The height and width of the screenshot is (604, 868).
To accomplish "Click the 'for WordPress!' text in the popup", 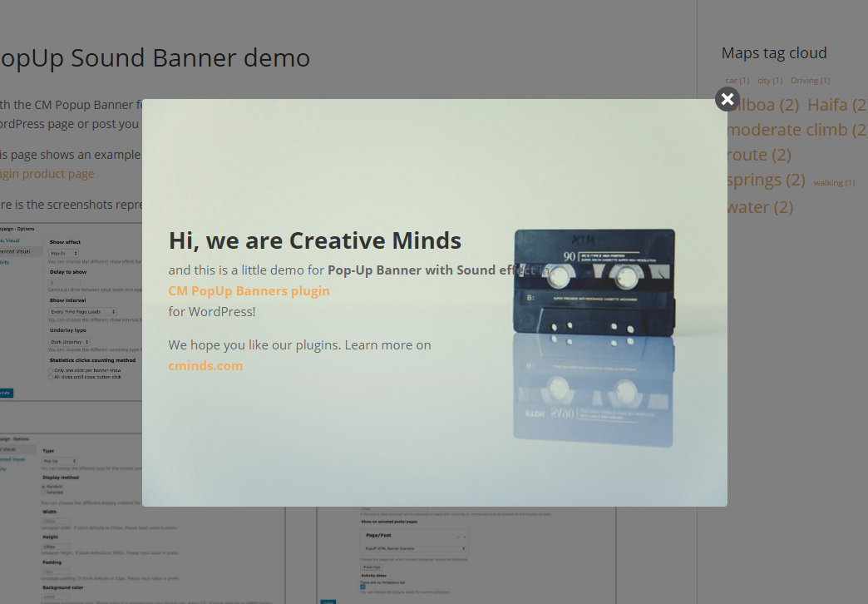I will 212,311.
